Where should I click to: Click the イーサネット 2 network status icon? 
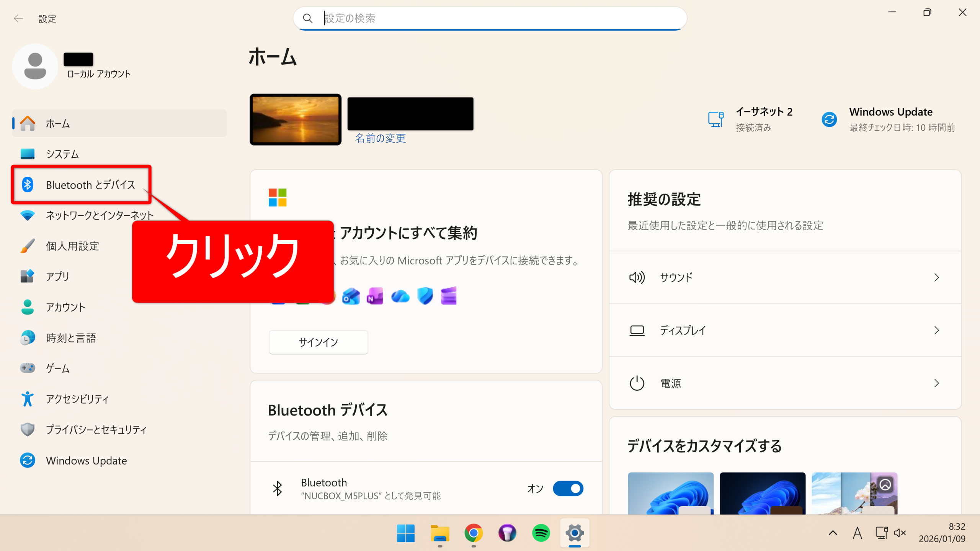point(715,119)
